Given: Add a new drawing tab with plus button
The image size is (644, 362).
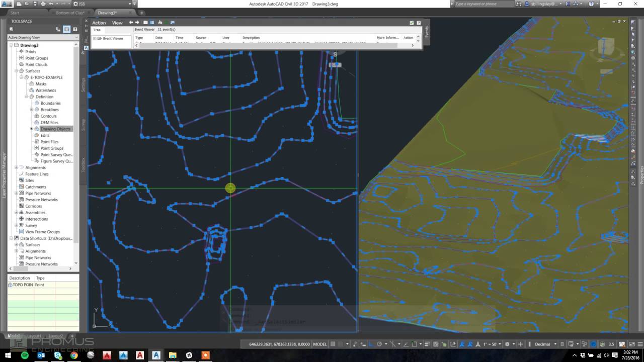Looking at the screenshot, I should click(x=141, y=13).
